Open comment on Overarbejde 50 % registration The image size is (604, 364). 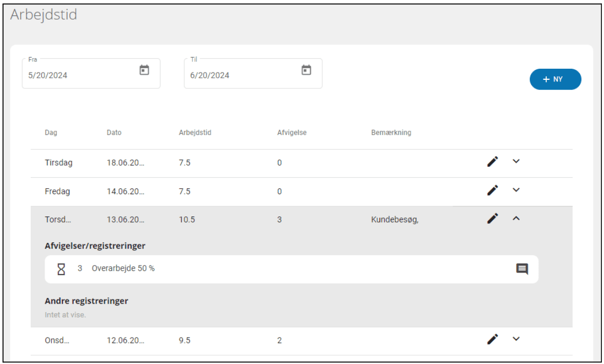pyautogui.click(x=522, y=269)
